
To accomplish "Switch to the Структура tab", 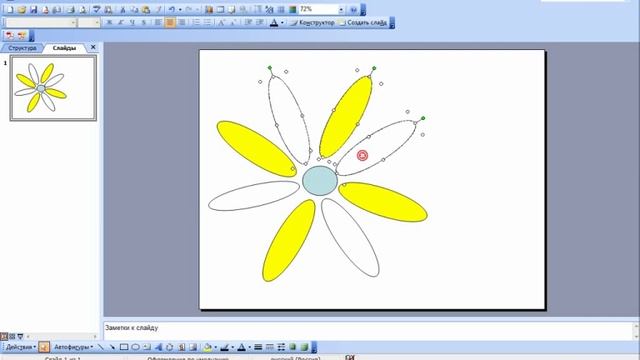I will (x=22, y=48).
